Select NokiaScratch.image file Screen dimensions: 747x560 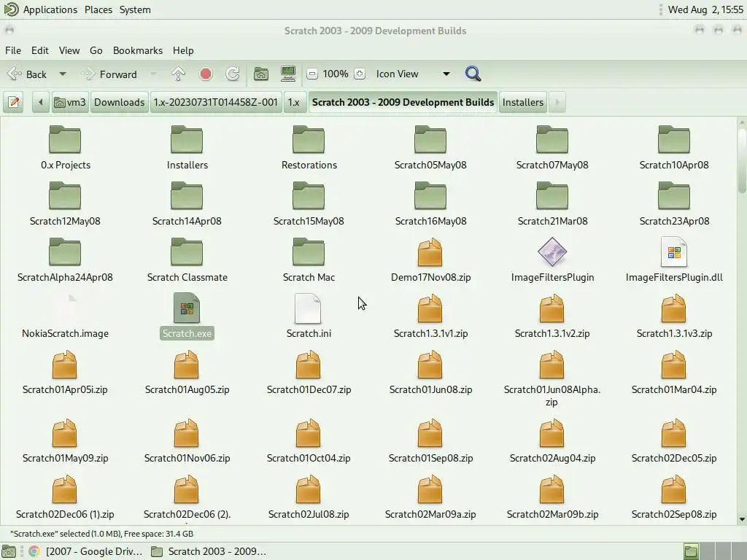[65, 316]
